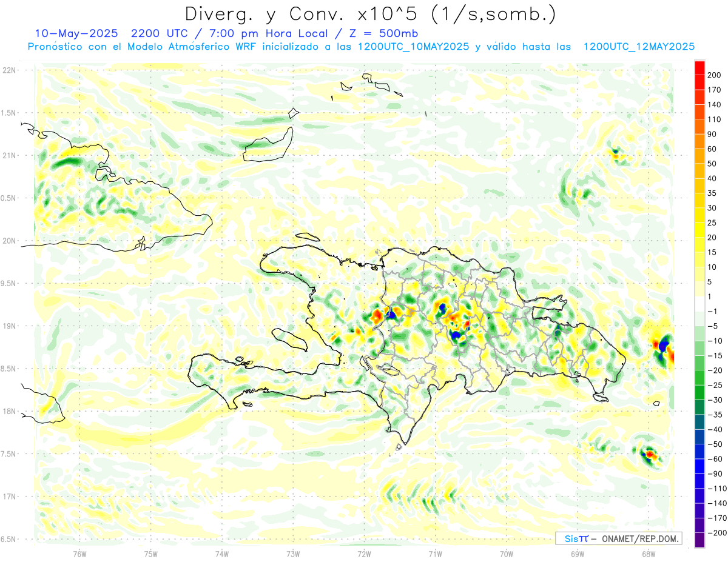Click the "-5" colorbar value
This screenshot has height=562, width=728.
coord(713,326)
